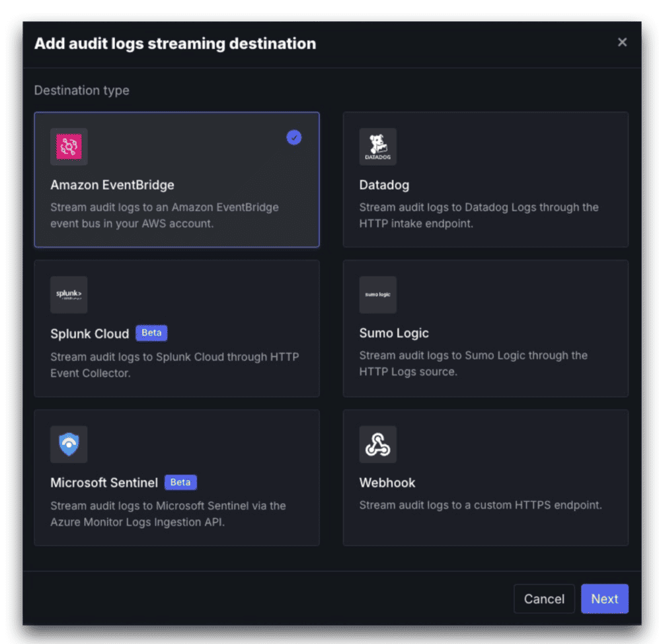
Task: Choose the Microsoft Sentinel title
Action: click(x=104, y=483)
